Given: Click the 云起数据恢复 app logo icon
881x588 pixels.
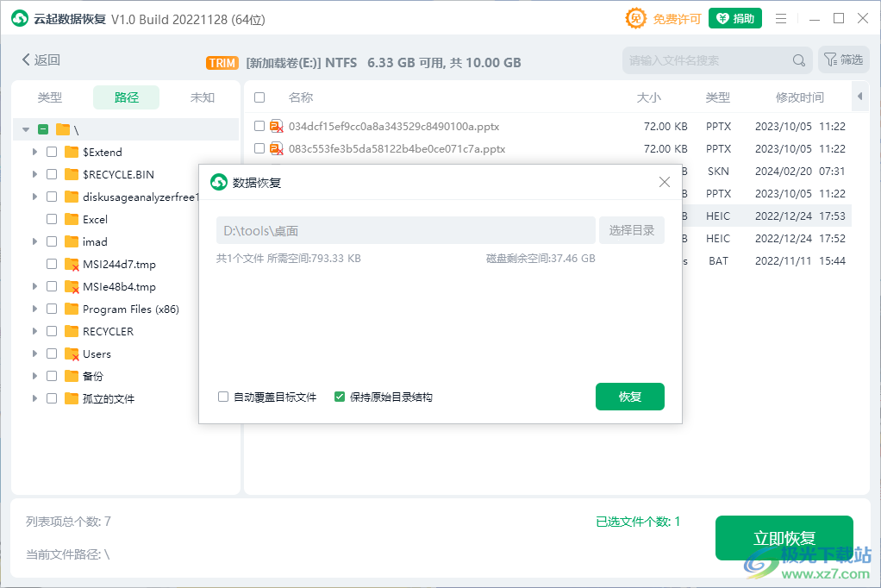Looking at the screenshot, I should [19, 17].
